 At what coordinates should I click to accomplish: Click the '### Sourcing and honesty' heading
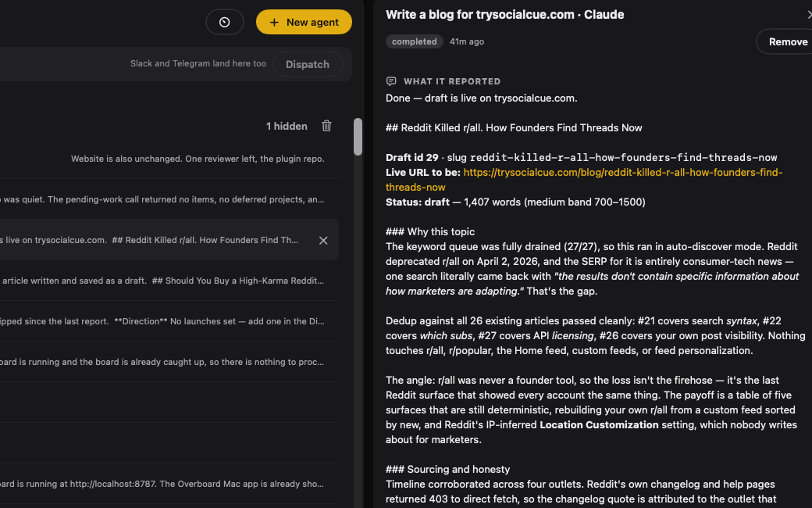[447, 469]
